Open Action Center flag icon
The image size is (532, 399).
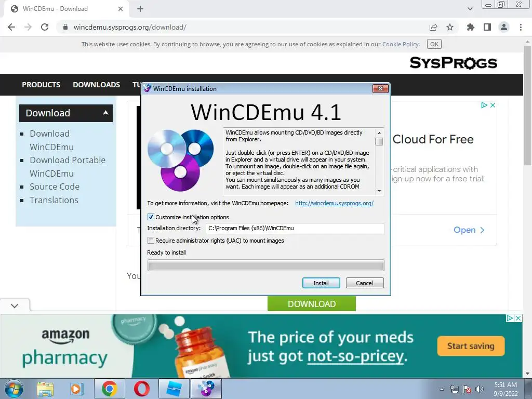[467, 389]
